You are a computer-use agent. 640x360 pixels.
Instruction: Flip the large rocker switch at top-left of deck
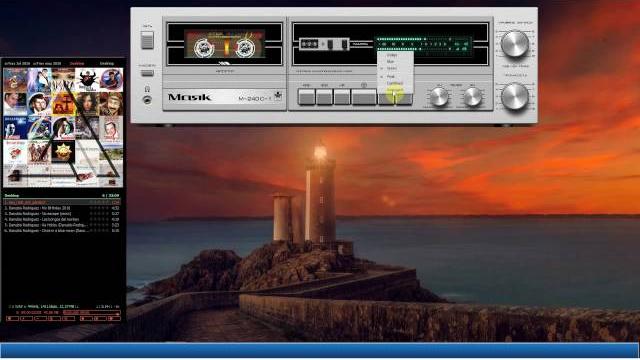pos(147,40)
